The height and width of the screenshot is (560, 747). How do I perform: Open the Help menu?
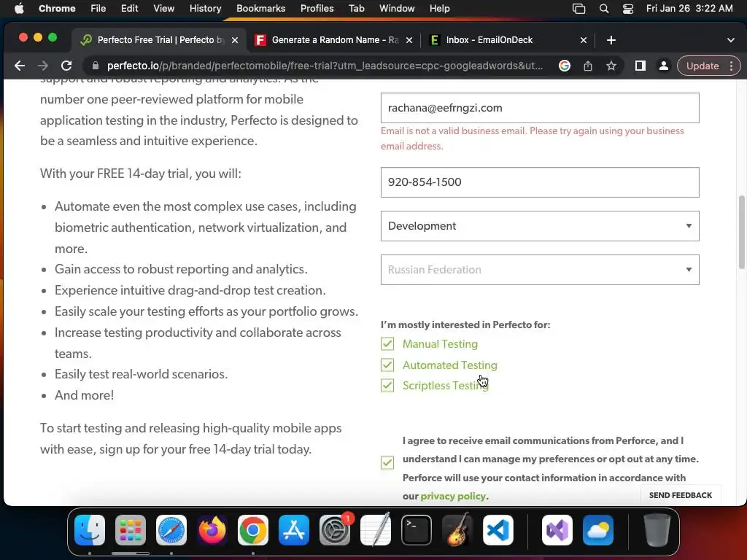[439, 9]
